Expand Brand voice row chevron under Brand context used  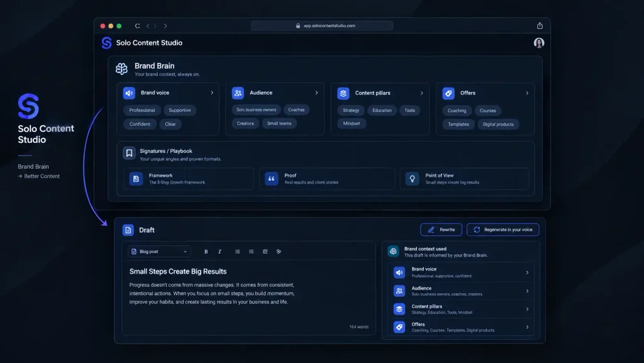click(x=528, y=272)
